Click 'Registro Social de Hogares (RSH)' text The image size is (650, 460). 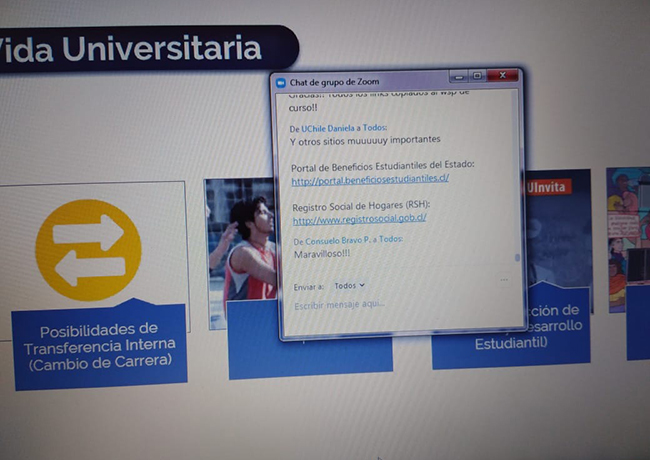(361, 206)
